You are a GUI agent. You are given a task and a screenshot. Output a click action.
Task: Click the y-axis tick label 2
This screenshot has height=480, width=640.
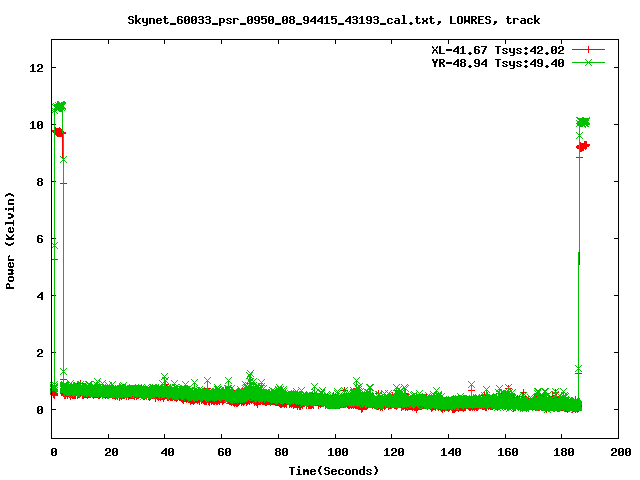pyautogui.click(x=40, y=353)
